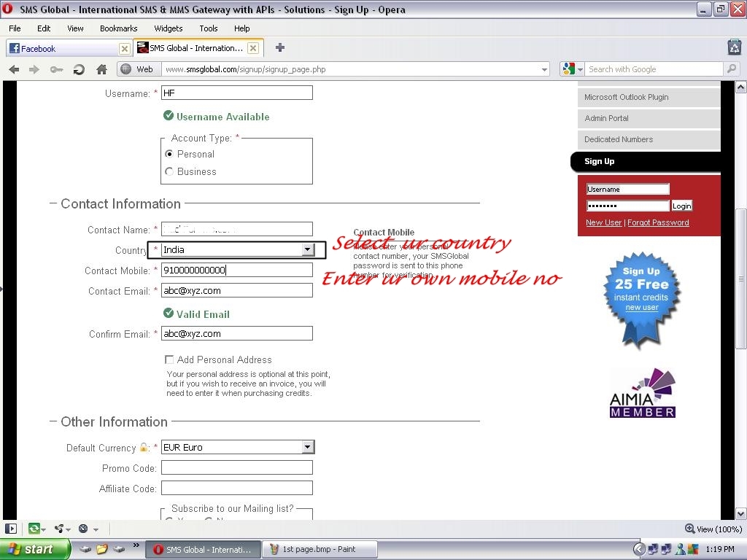Click the Opera Link sync icon
Viewport: 747px width, 560px height.
pos(34,529)
